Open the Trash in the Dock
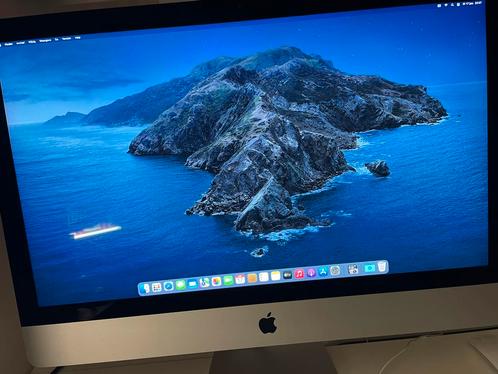498x374 pixels. pyautogui.click(x=382, y=267)
